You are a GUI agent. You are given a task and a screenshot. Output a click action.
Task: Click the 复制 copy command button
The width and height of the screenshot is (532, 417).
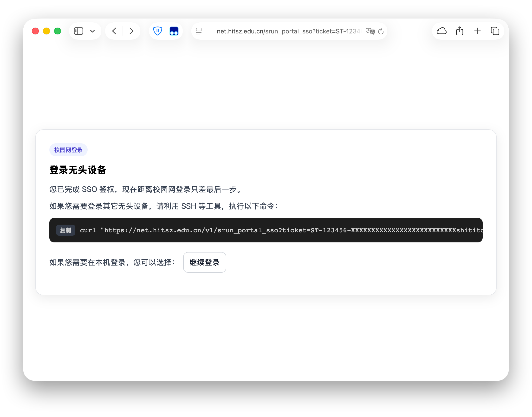coord(65,230)
